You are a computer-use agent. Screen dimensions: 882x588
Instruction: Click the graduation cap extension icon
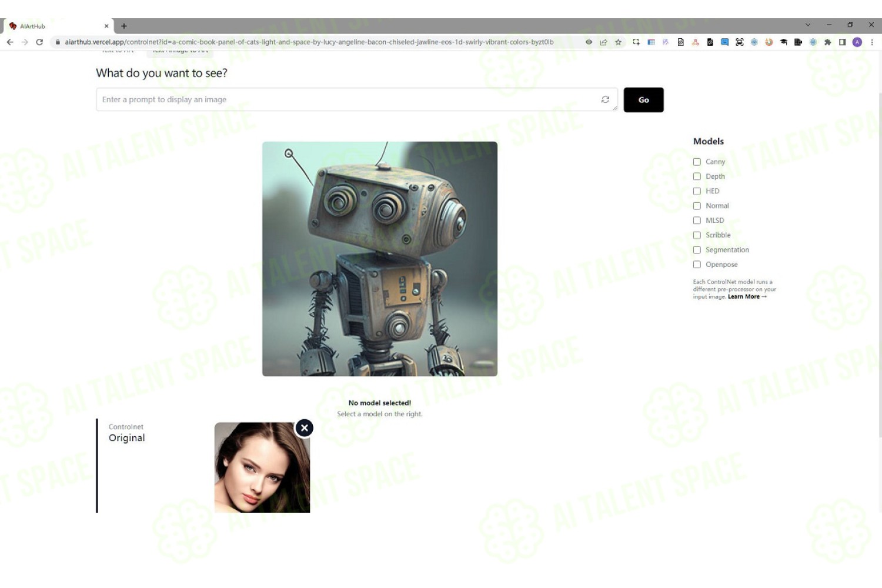783,42
